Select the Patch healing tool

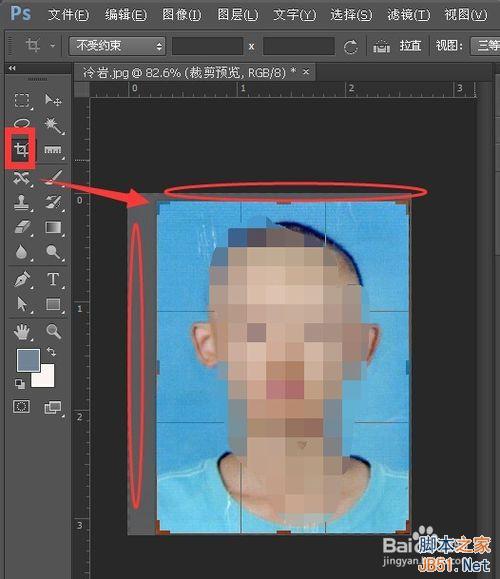22,178
